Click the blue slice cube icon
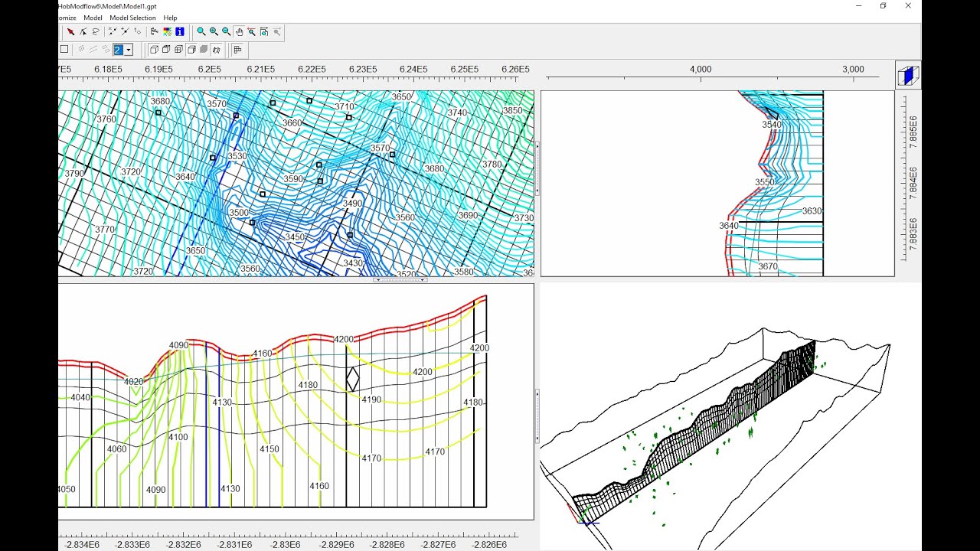980x551 pixels. tap(908, 76)
